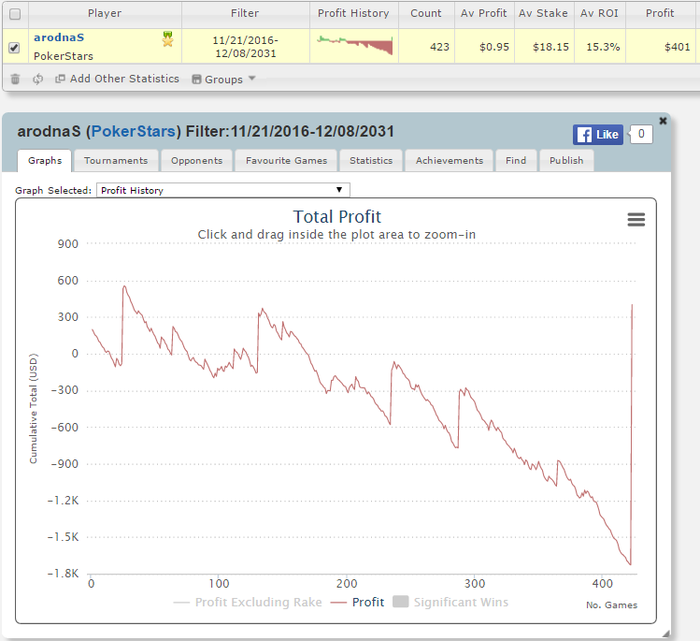700x641 pixels.
Task: Click the Facebook like count bubble
Action: (641, 134)
